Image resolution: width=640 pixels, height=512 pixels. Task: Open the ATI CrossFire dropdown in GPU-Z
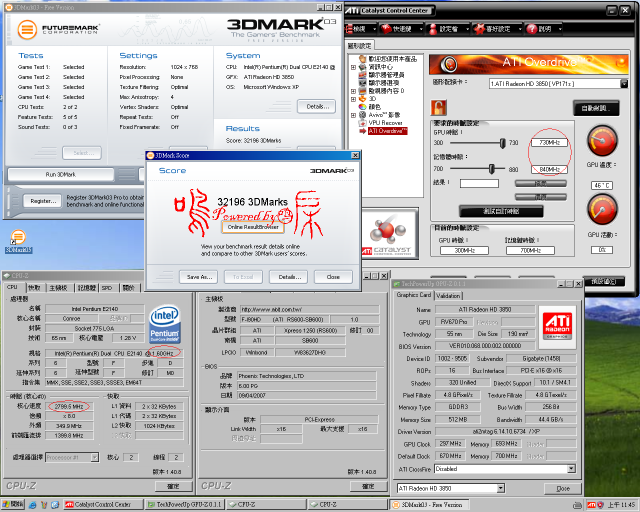pos(571,469)
